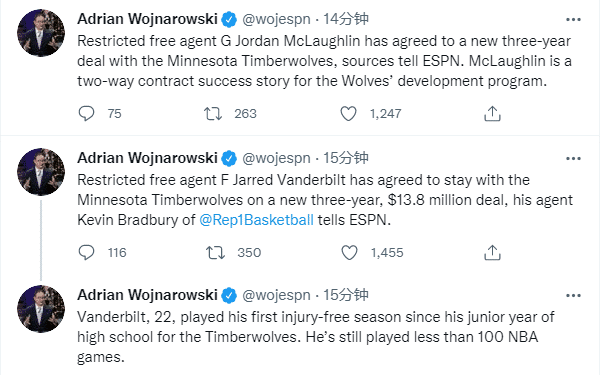The image size is (601, 375).
Task: Open more options on the injury-free season tweet
Action: tap(573, 296)
